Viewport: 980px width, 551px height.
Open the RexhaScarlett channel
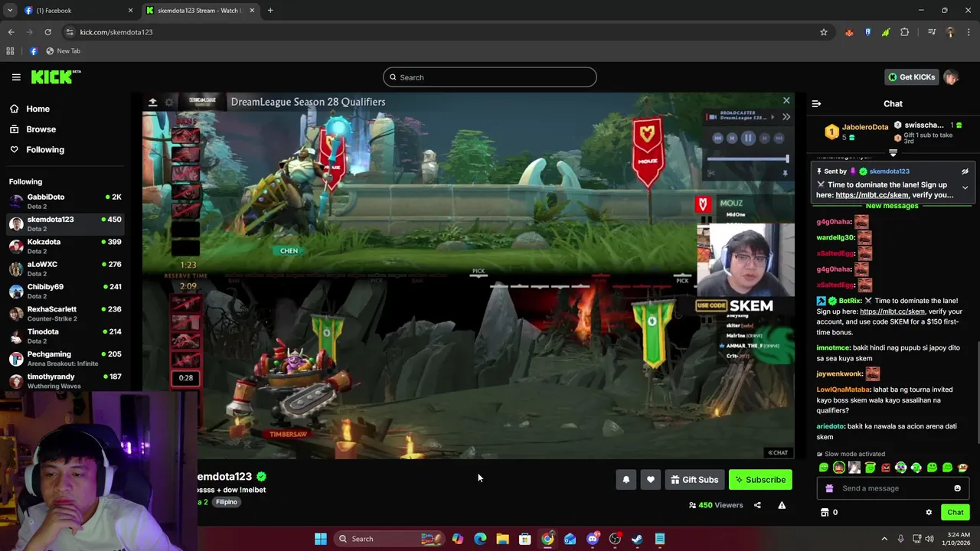pyautogui.click(x=65, y=314)
